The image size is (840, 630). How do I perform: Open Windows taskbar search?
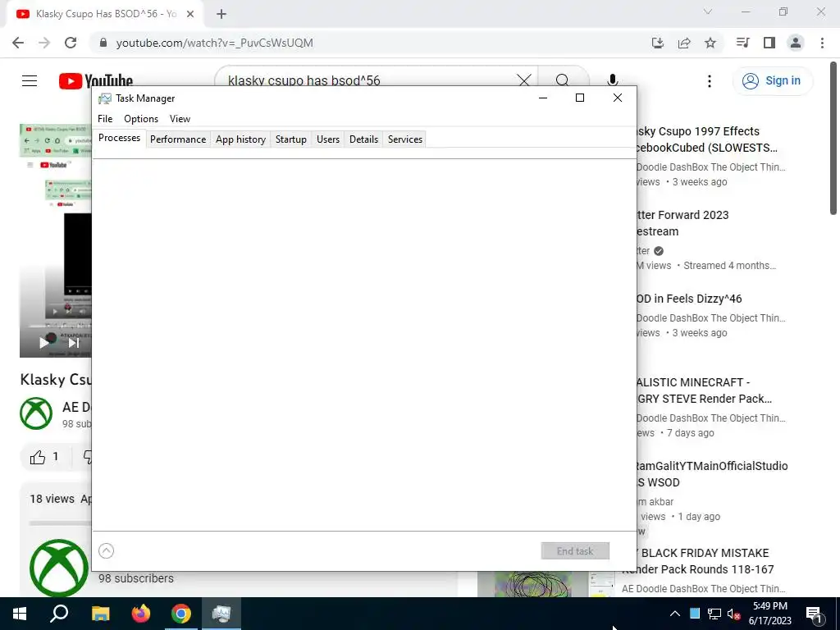tap(59, 614)
